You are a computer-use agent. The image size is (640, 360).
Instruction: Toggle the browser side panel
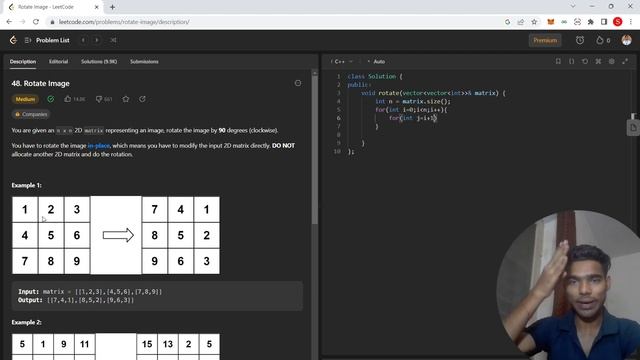[604, 22]
